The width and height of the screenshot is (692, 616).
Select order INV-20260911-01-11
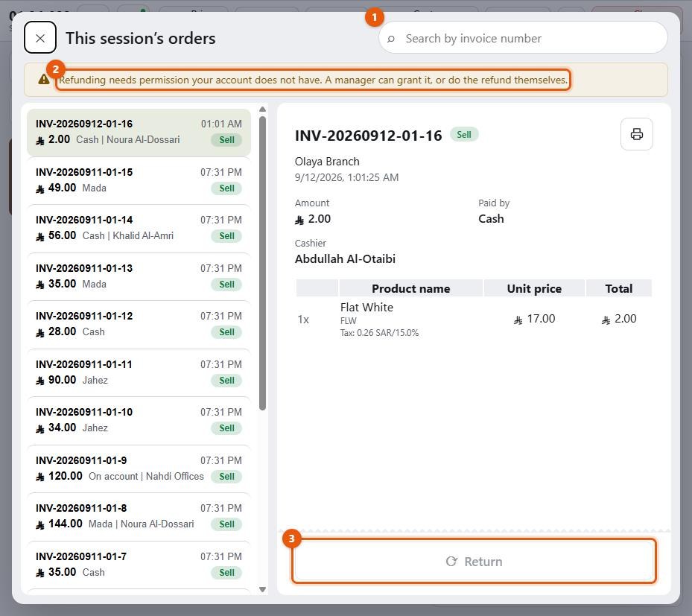(139, 372)
